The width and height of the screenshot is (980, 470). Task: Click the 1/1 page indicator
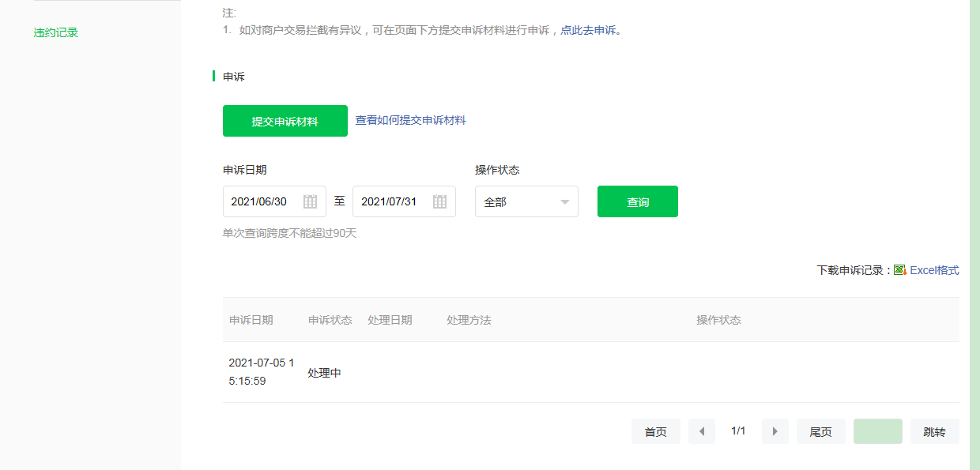coord(738,431)
